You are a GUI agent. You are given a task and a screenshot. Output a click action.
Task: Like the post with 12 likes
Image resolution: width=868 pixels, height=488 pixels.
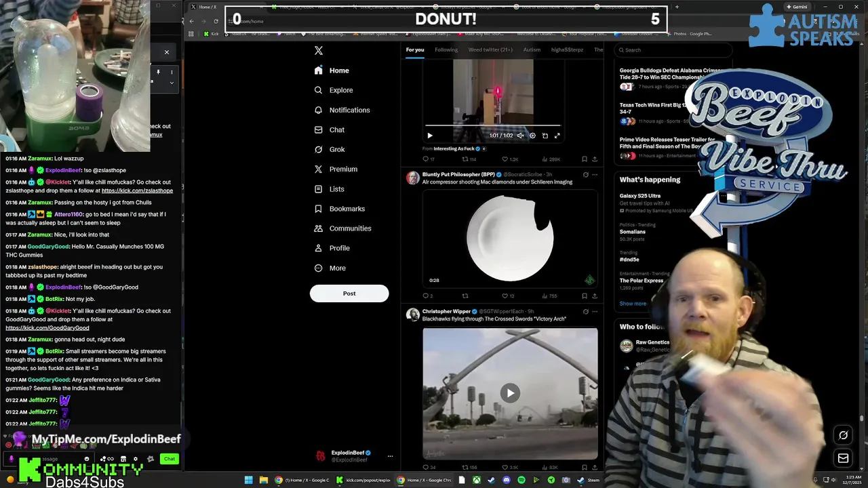point(508,296)
